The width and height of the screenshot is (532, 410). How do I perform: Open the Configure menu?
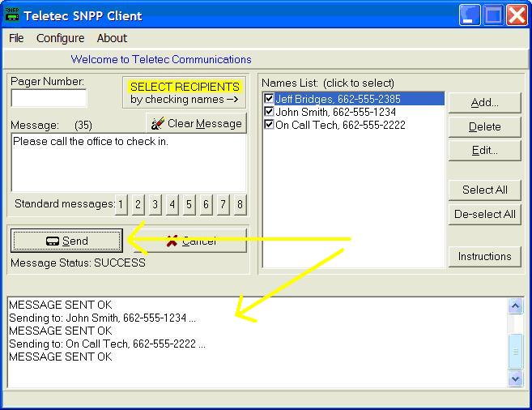(60, 38)
